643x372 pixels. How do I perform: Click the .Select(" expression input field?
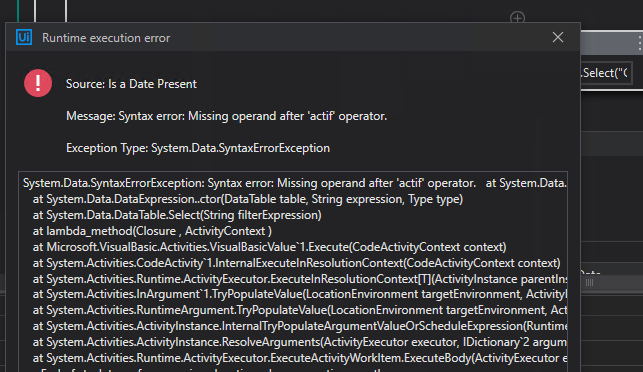click(x=607, y=73)
